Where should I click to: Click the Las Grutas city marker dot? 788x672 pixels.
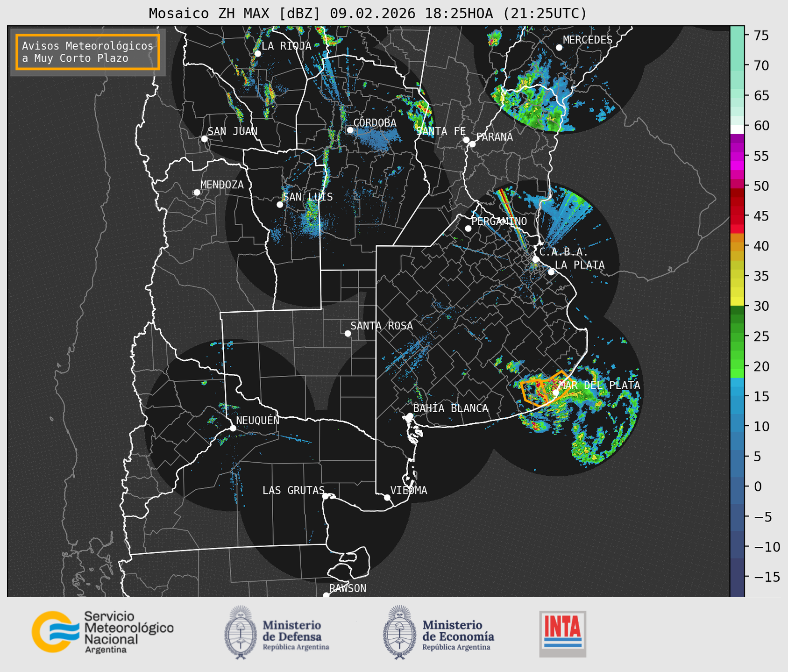pyautogui.click(x=326, y=496)
